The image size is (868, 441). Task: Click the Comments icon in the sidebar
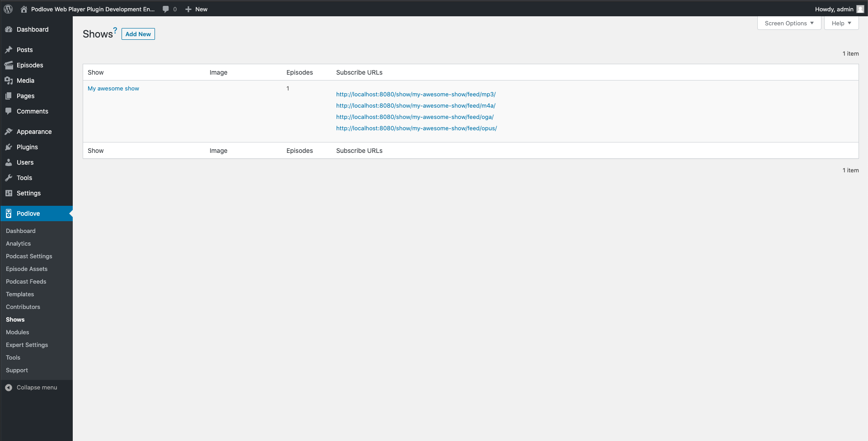tap(9, 111)
